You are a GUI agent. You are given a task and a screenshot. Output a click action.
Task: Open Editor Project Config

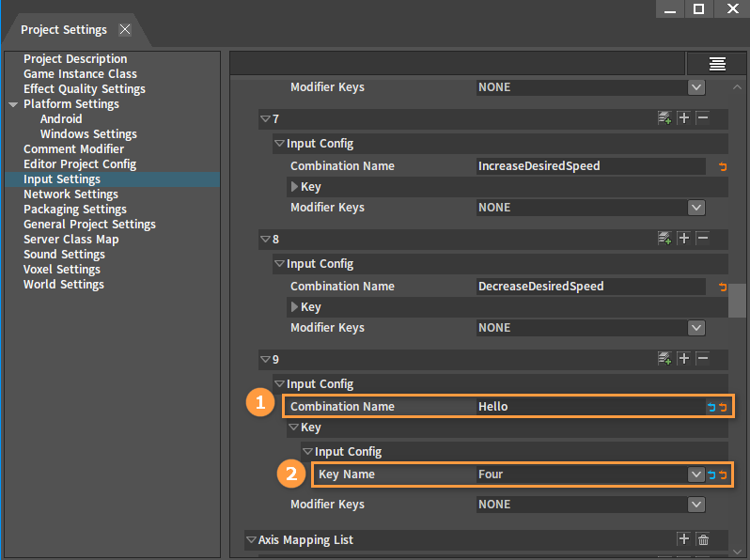80,164
